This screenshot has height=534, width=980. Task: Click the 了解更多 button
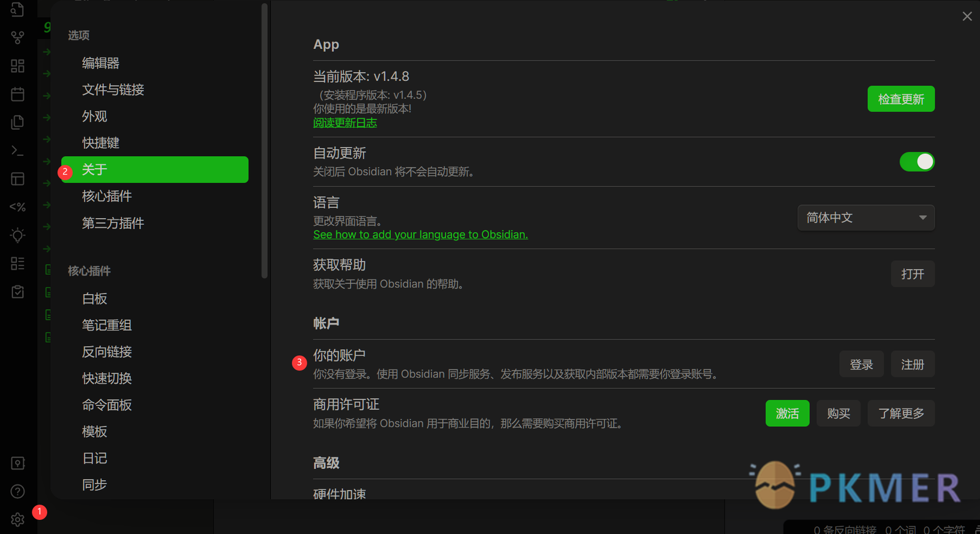[x=901, y=413]
